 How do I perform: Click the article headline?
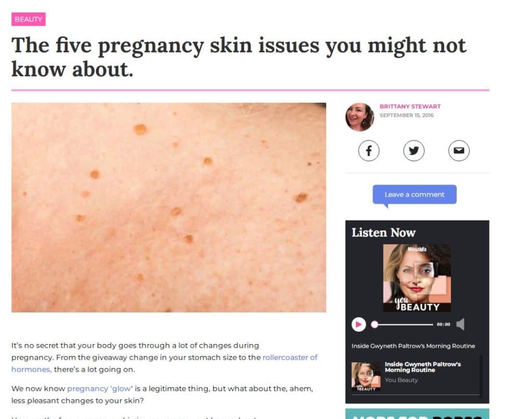239,57
